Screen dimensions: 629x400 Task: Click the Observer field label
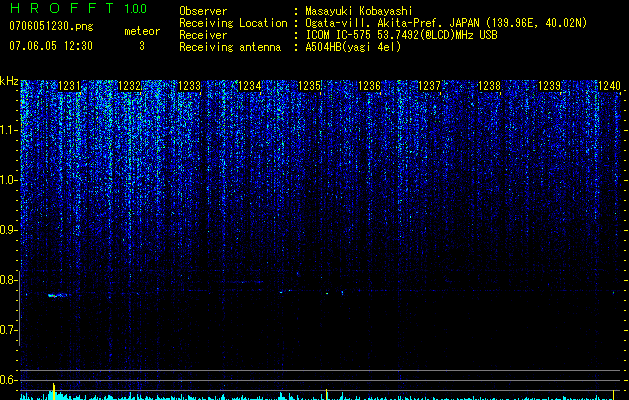click(203, 11)
